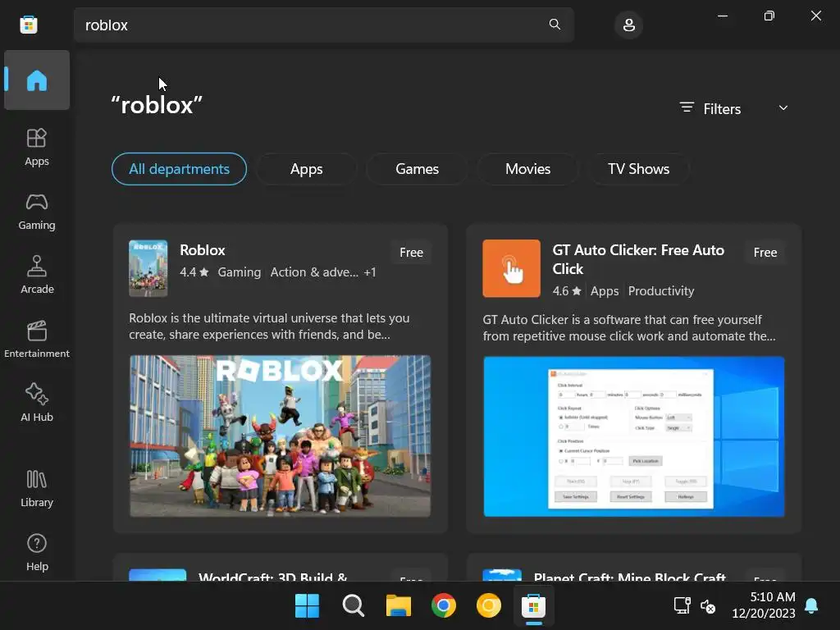Open the Library in sidebar
This screenshot has width=840, height=630.
coord(37,488)
